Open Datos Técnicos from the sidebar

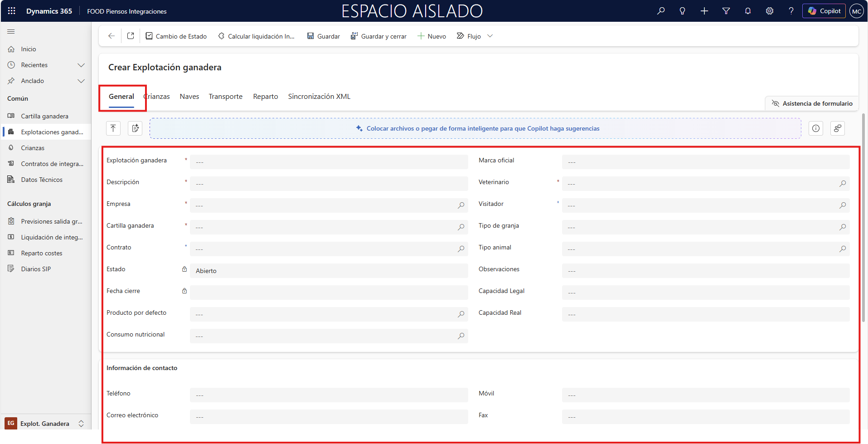42,180
